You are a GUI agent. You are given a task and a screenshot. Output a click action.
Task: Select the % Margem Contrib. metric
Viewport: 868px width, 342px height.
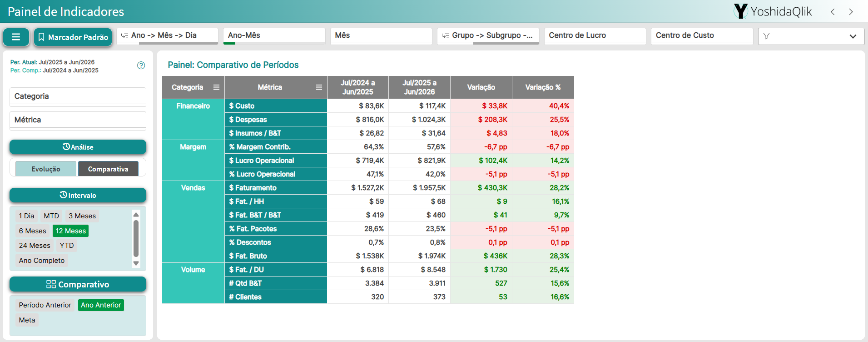(276, 147)
